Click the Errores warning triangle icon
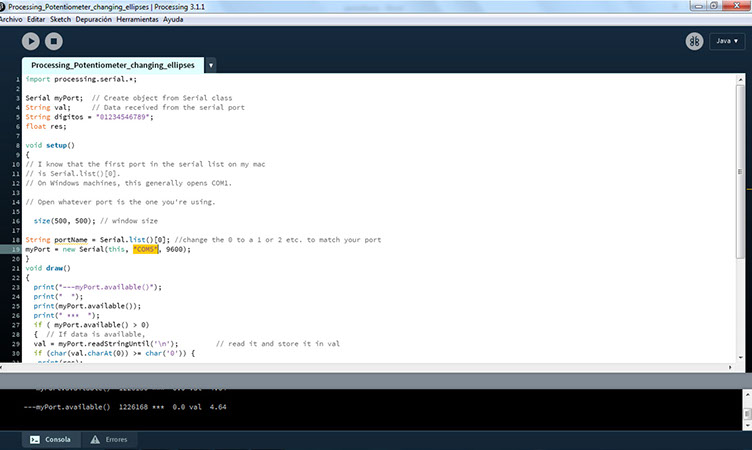Image resolution: width=752 pixels, height=450 pixels. coord(95,439)
